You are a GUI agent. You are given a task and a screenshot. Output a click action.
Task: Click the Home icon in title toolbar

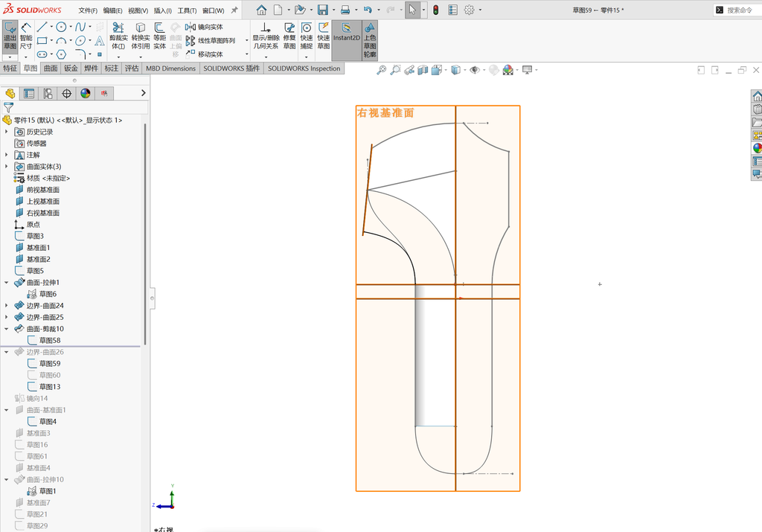point(261,10)
